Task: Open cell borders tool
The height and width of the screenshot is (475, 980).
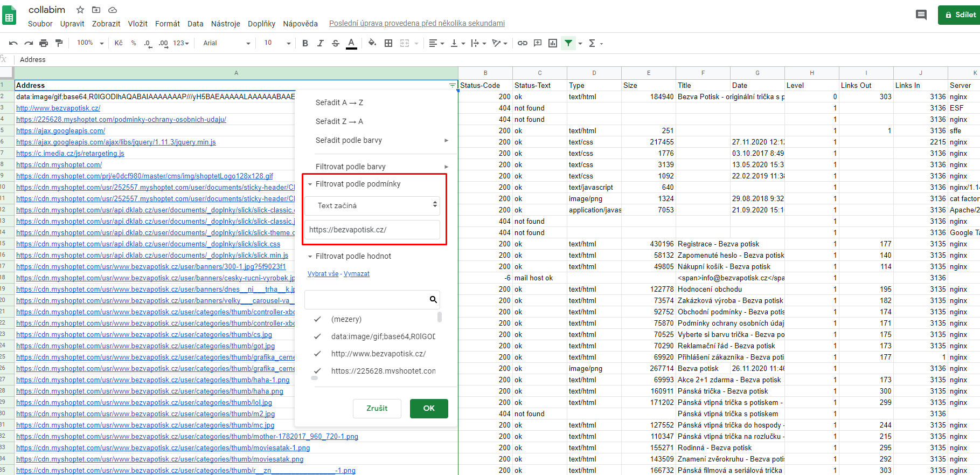Action: (388, 43)
